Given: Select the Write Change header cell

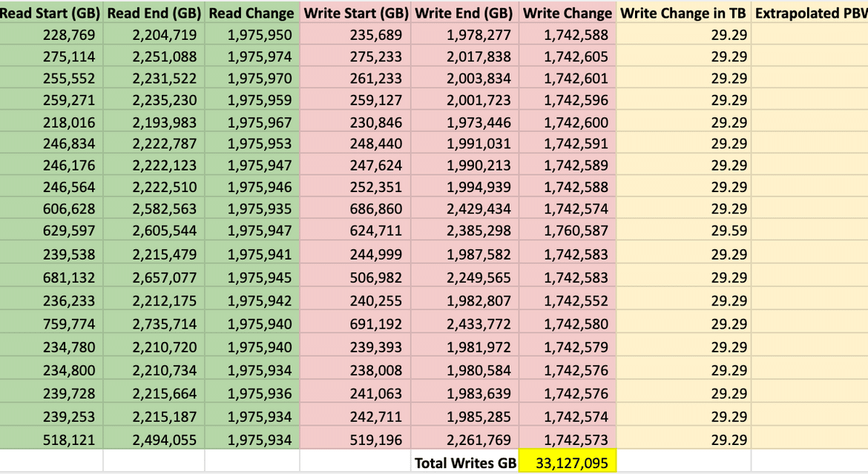Looking at the screenshot, I should click(x=568, y=12).
